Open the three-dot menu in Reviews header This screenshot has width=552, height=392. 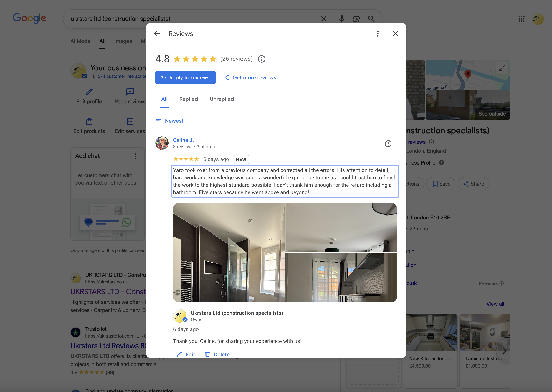click(378, 34)
